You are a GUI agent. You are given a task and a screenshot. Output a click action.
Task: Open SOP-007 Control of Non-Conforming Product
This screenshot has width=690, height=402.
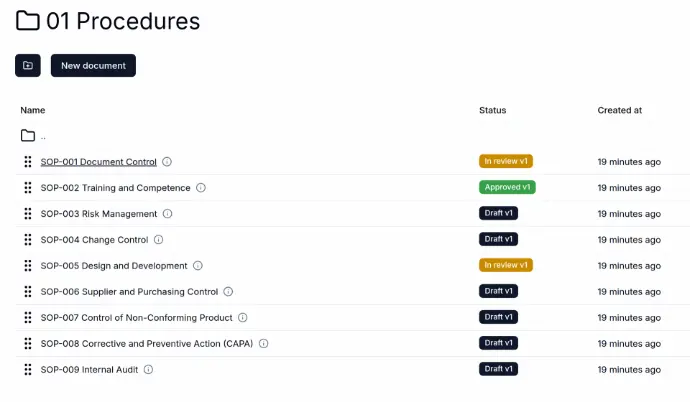click(x=136, y=318)
